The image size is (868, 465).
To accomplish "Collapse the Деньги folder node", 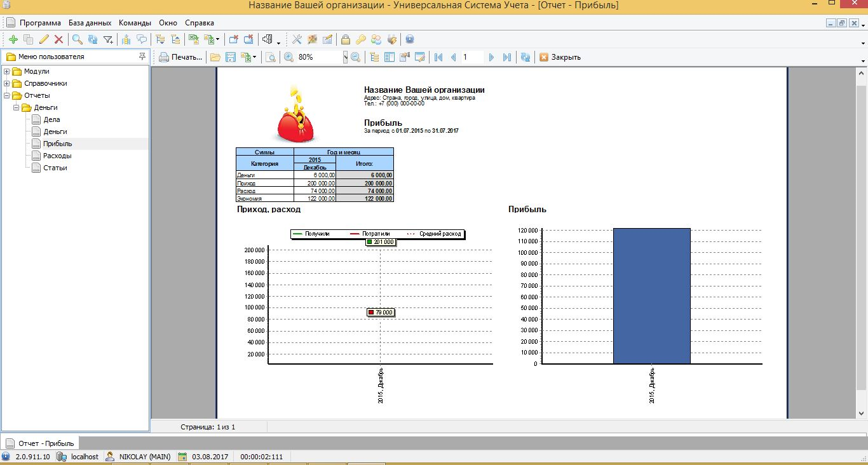I will pos(17,107).
